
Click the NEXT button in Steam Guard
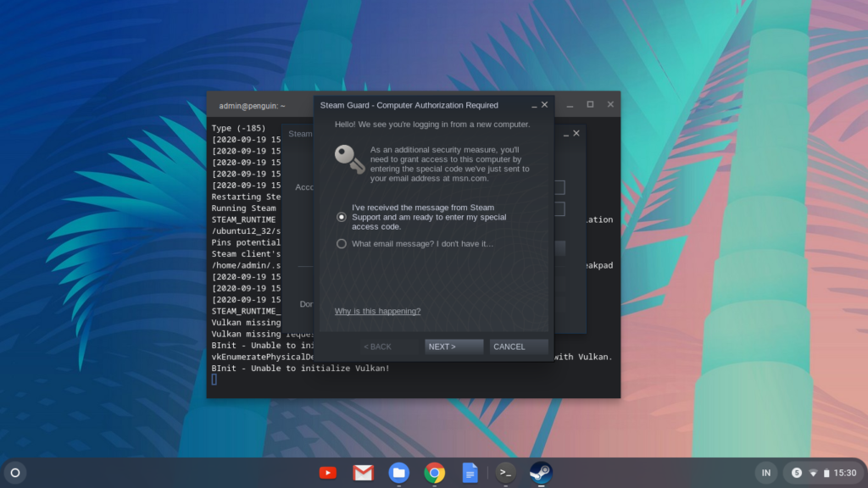pos(454,347)
